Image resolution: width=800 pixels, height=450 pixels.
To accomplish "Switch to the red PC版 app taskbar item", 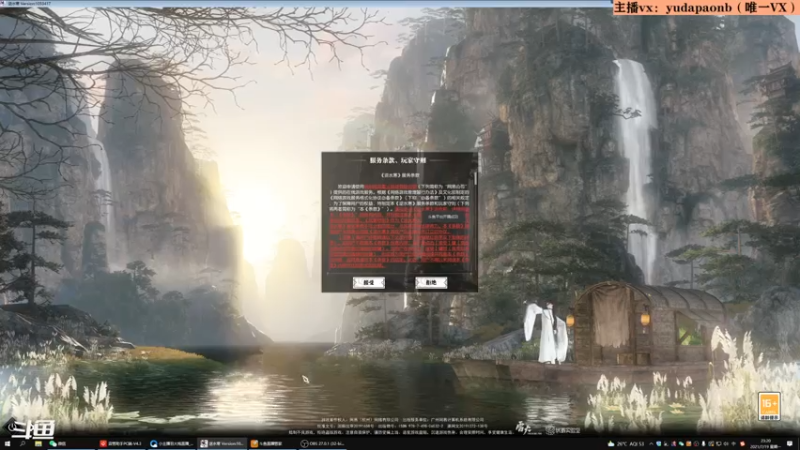I will click(x=120, y=444).
